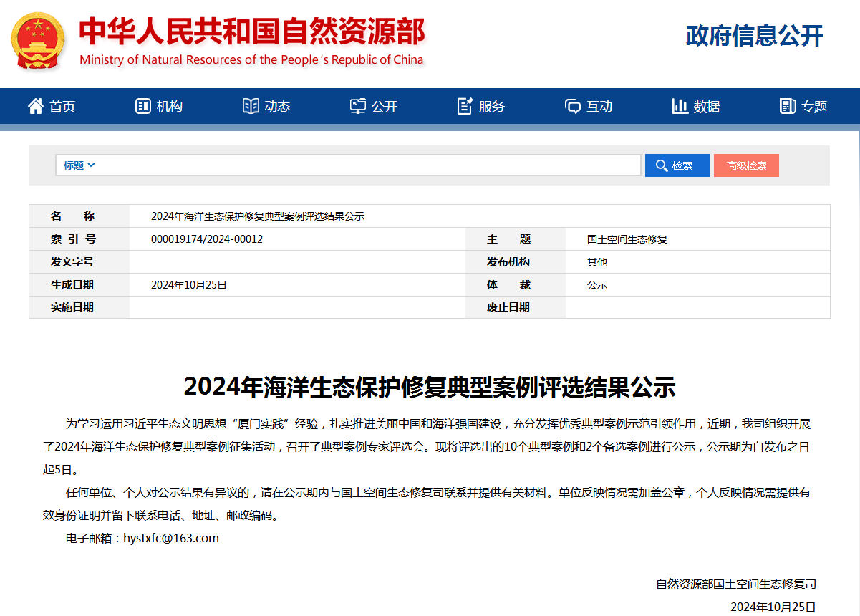Click the open-book icon for 动态
The image size is (860, 616).
251,106
